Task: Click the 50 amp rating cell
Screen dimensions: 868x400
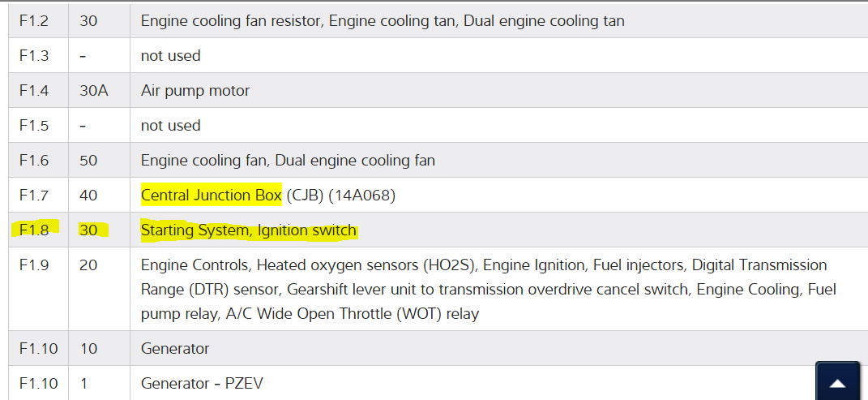Action: [x=88, y=161]
